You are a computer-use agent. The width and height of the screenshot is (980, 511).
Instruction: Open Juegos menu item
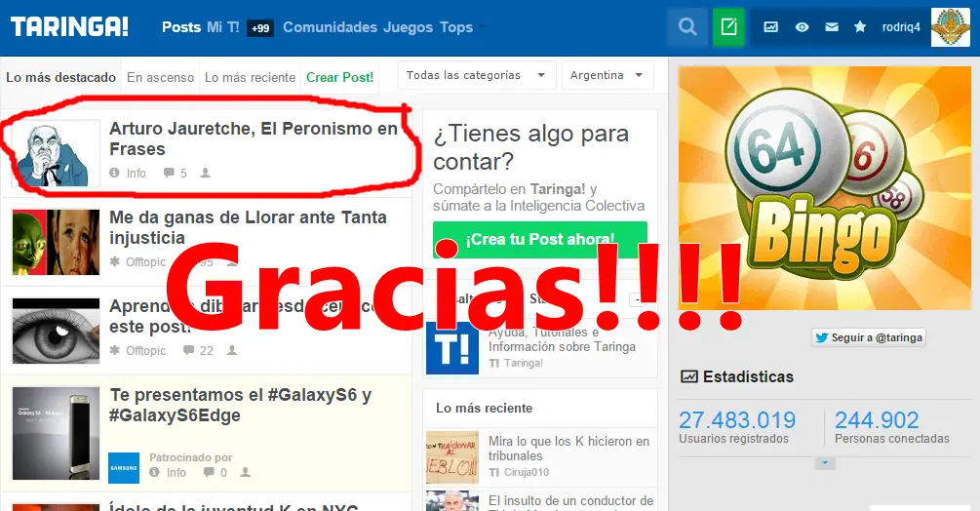click(x=409, y=27)
